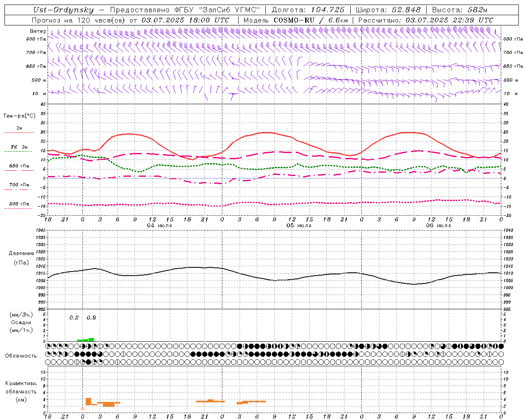Click the Td 2м dew point legend entry

tap(19, 148)
